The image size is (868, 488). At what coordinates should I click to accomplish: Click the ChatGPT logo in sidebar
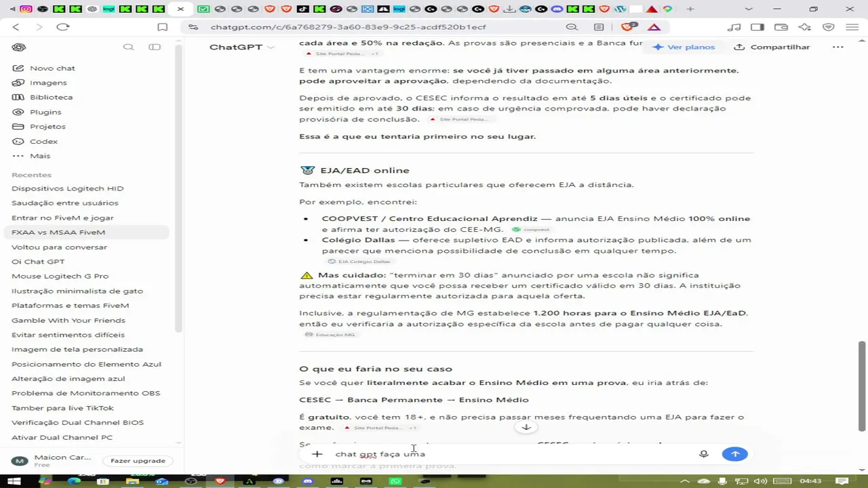click(18, 47)
